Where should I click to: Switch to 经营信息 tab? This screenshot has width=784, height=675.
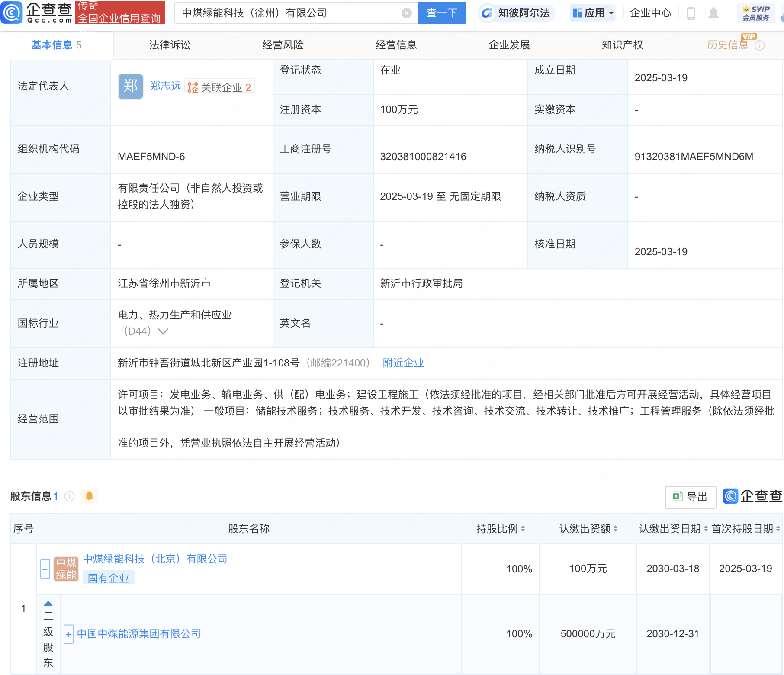[x=396, y=45]
